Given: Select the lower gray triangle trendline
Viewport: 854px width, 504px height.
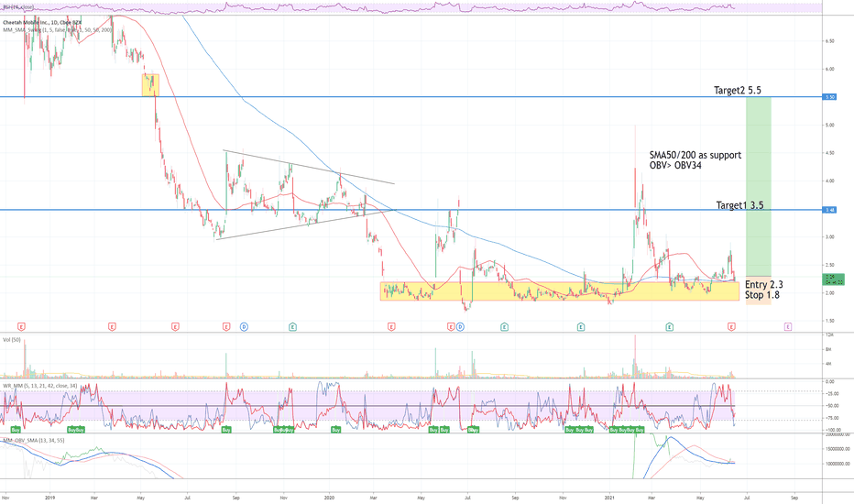Looking at the screenshot, I should coord(304,225).
